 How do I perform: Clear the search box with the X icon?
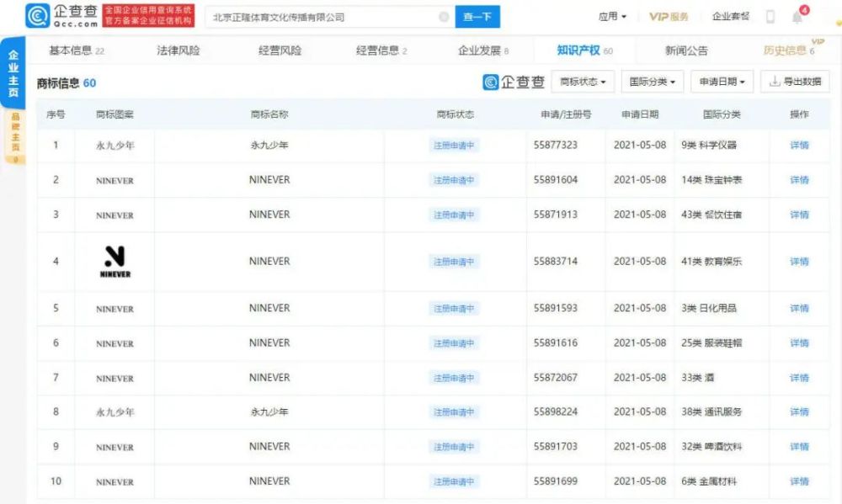pyautogui.click(x=444, y=17)
